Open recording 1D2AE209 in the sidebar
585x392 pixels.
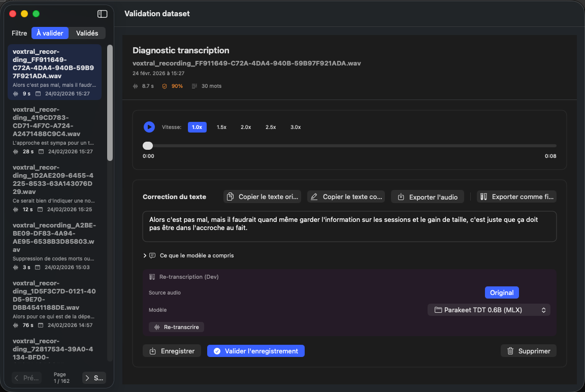click(x=54, y=188)
